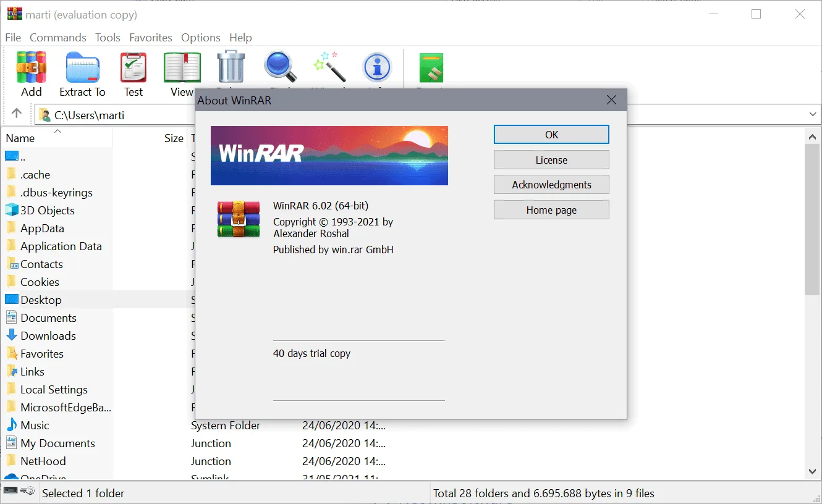Click the green Repair toolbar icon

[x=433, y=68]
